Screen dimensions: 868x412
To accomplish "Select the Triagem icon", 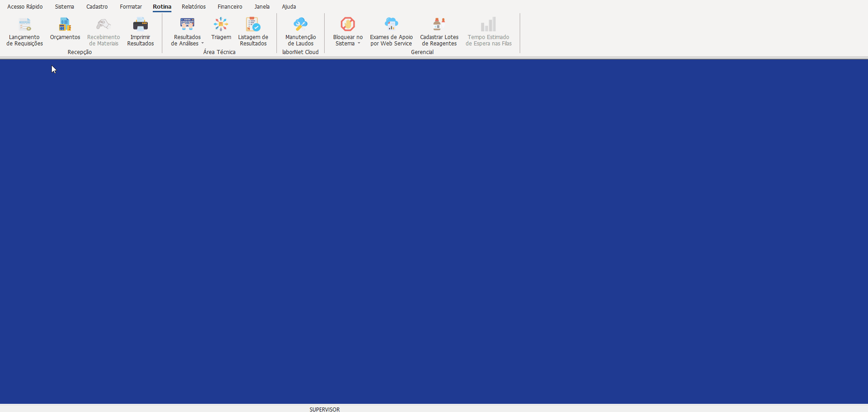I will tap(221, 25).
